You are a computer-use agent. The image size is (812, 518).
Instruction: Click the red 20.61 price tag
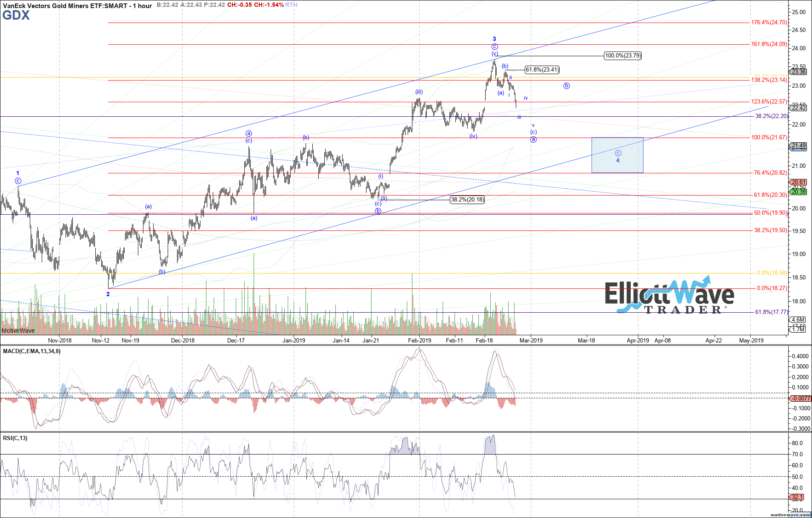click(x=798, y=182)
